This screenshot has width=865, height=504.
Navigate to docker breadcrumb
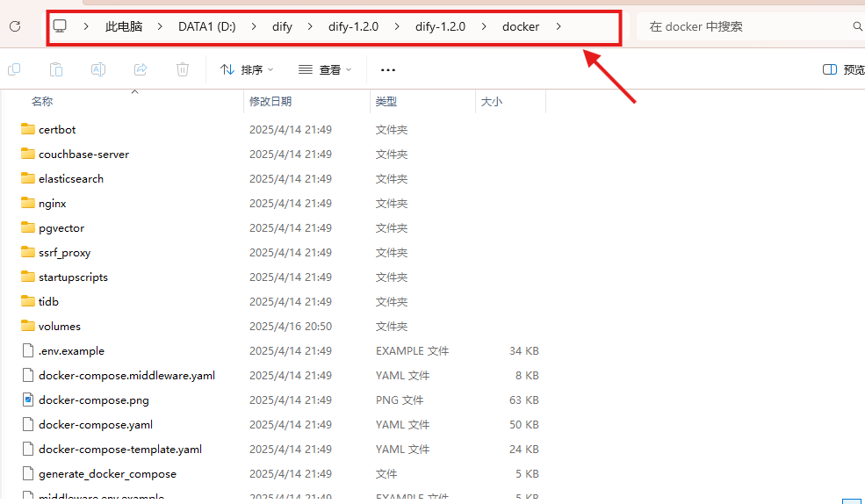pos(521,26)
